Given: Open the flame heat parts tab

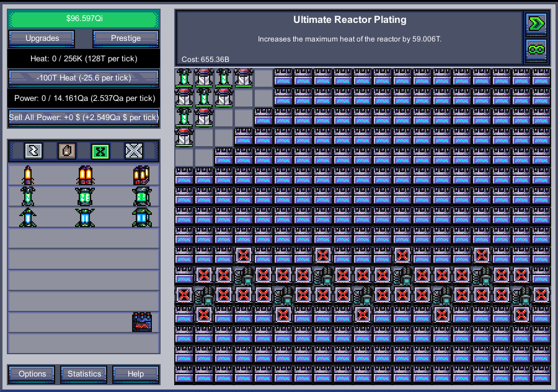Looking at the screenshot, I should (67, 150).
